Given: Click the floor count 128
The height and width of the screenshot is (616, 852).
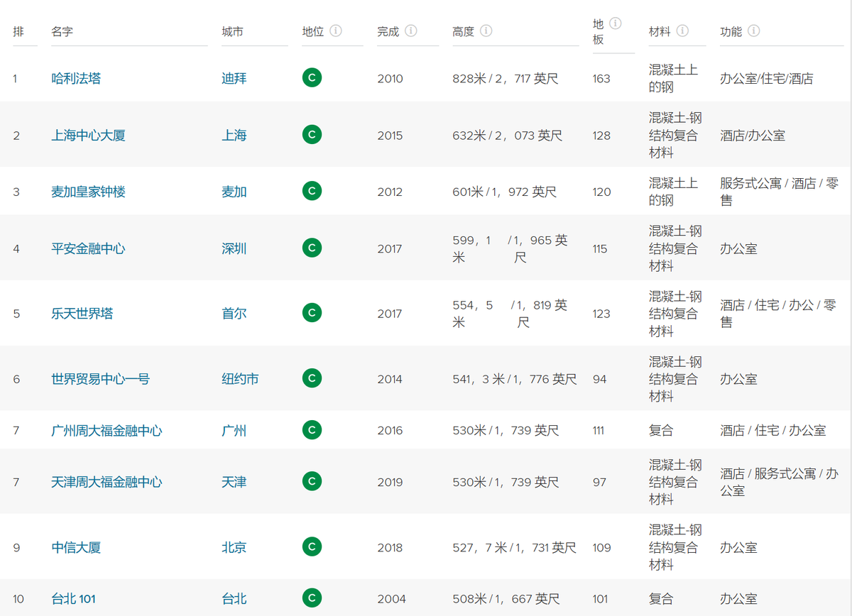Looking at the screenshot, I should (601, 135).
